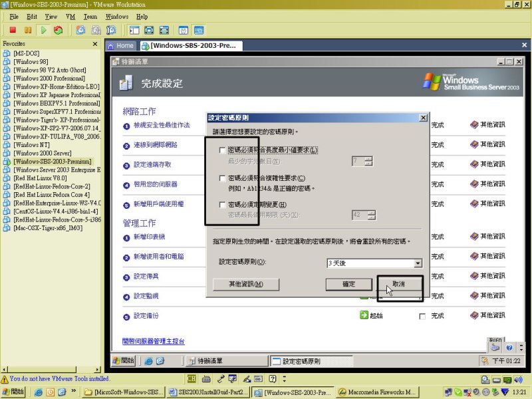Enable 密碼必須定期變更 checkbox

[222, 205]
